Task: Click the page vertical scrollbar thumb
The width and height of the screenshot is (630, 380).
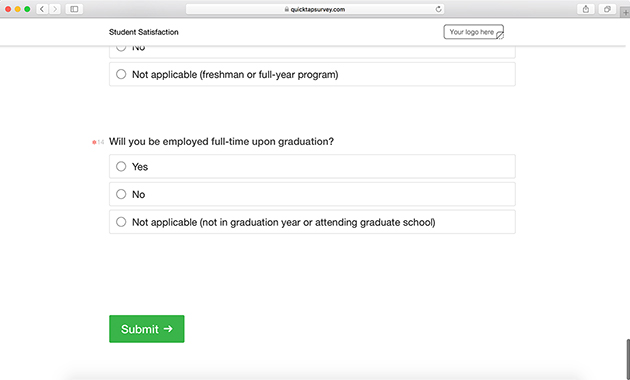Action: point(628,359)
